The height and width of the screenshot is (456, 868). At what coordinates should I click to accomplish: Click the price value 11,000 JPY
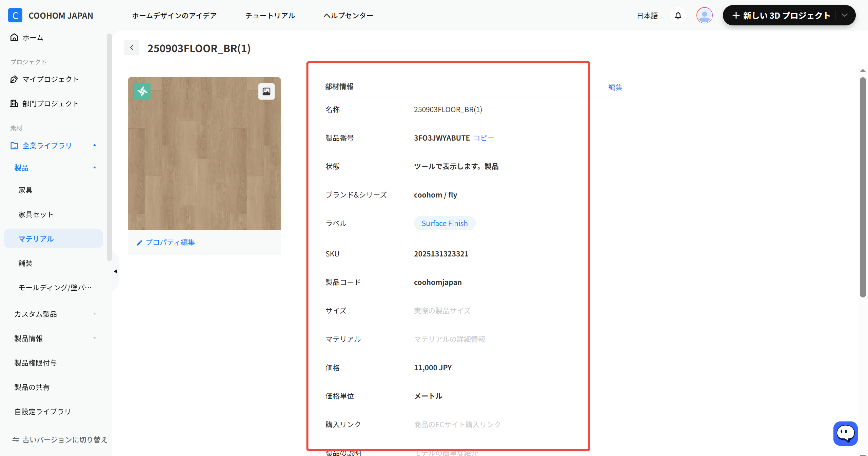coord(433,368)
